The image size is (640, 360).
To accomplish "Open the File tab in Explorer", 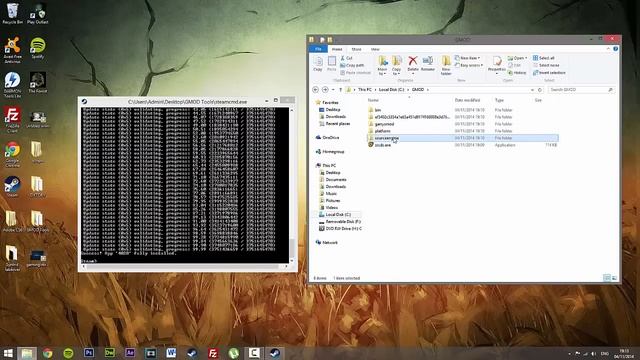I will 318,49.
